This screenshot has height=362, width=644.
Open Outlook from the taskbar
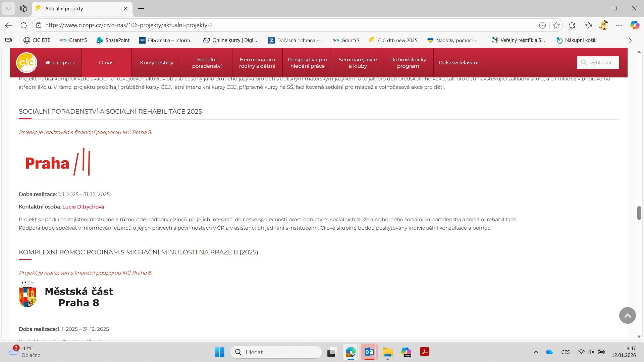tap(369, 352)
